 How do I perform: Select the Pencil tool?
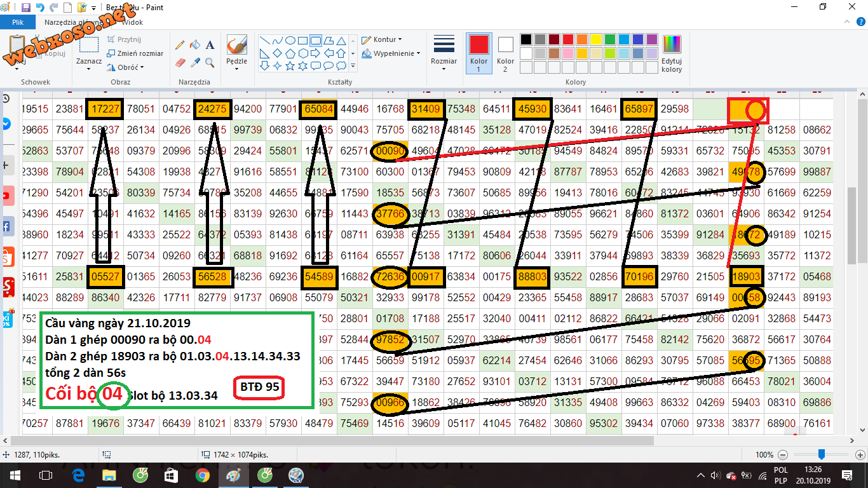coord(180,45)
